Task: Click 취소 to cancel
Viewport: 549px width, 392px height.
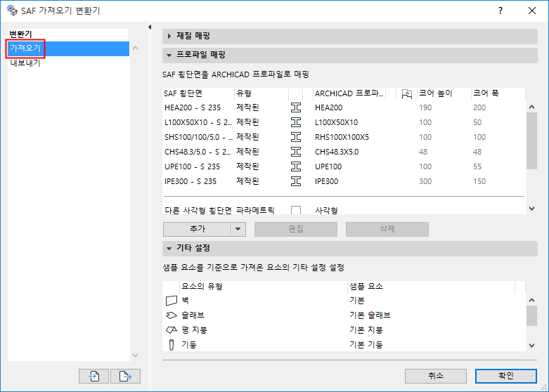Action: pos(436,376)
